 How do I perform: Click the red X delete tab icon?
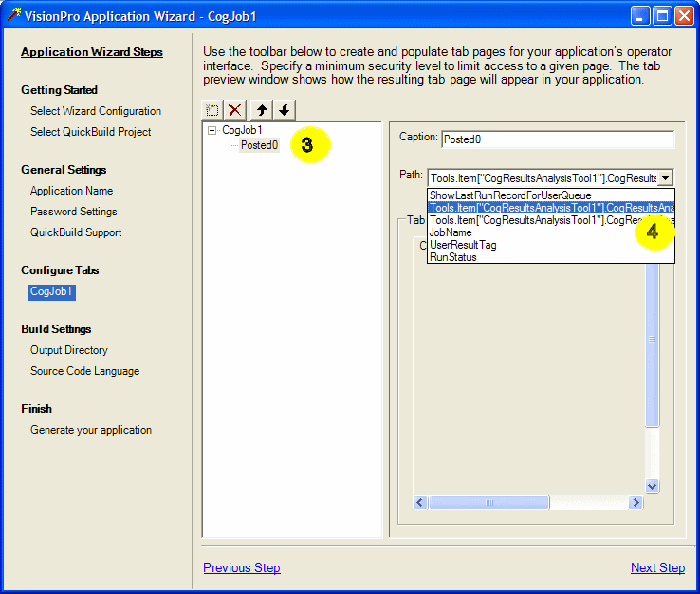pyautogui.click(x=235, y=110)
